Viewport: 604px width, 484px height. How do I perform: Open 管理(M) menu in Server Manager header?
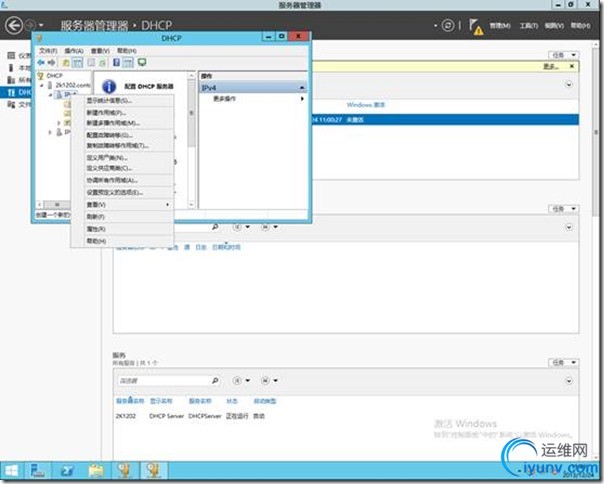coord(500,26)
